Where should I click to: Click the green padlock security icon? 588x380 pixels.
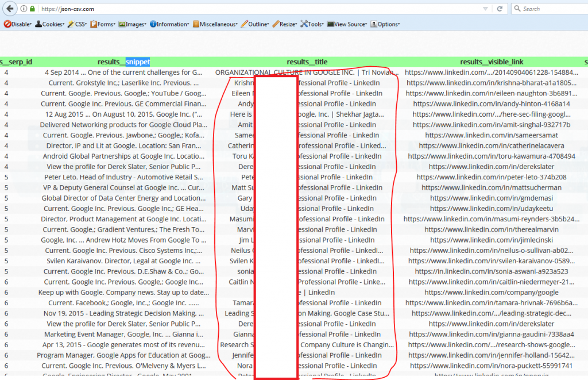click(x=33, y=9)
